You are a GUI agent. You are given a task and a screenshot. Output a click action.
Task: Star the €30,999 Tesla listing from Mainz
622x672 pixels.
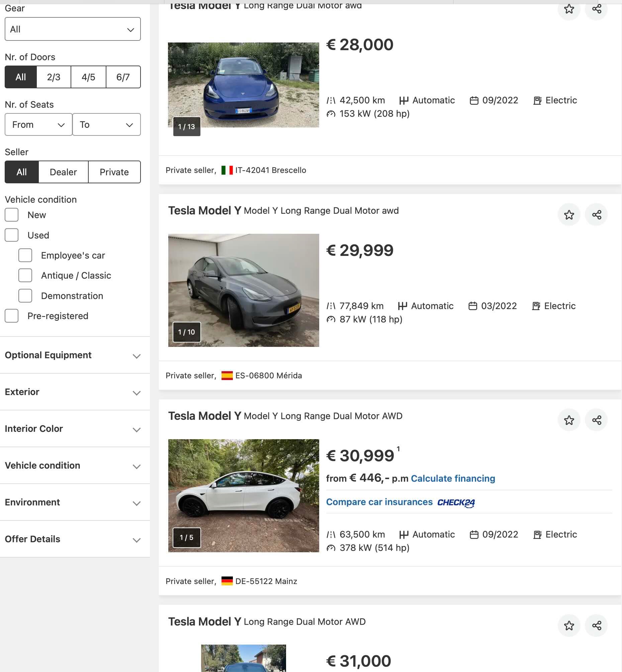pos(568,420)
